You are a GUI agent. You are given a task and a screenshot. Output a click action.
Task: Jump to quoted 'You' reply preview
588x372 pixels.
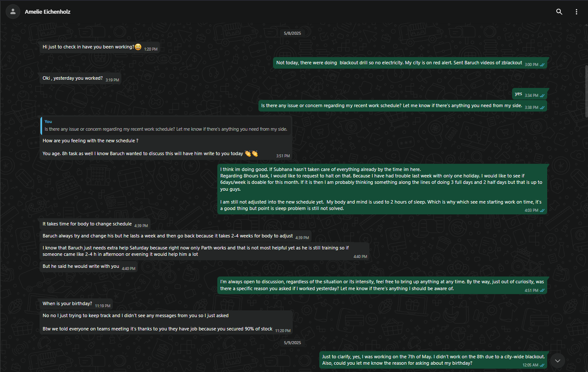pyautogui.click(x=166, y=126)
